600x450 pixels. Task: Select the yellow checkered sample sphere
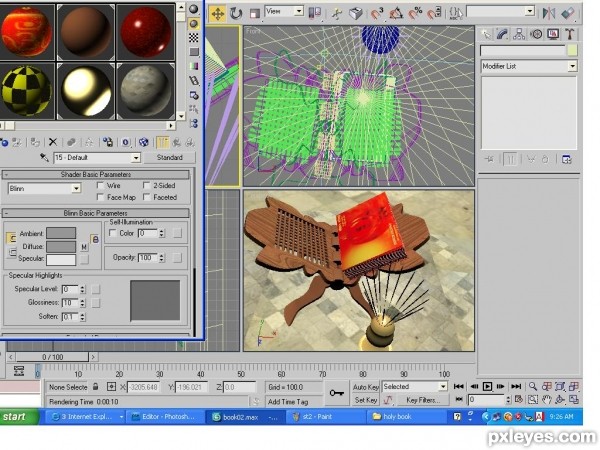pos(27,91)
